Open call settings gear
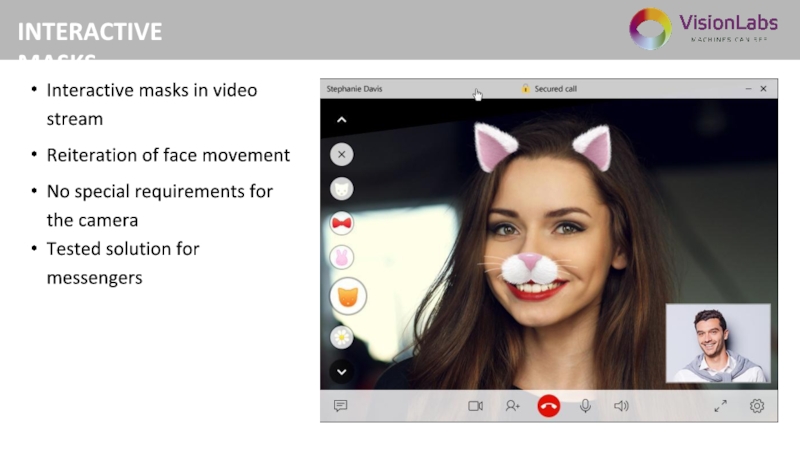 point(757,406)
